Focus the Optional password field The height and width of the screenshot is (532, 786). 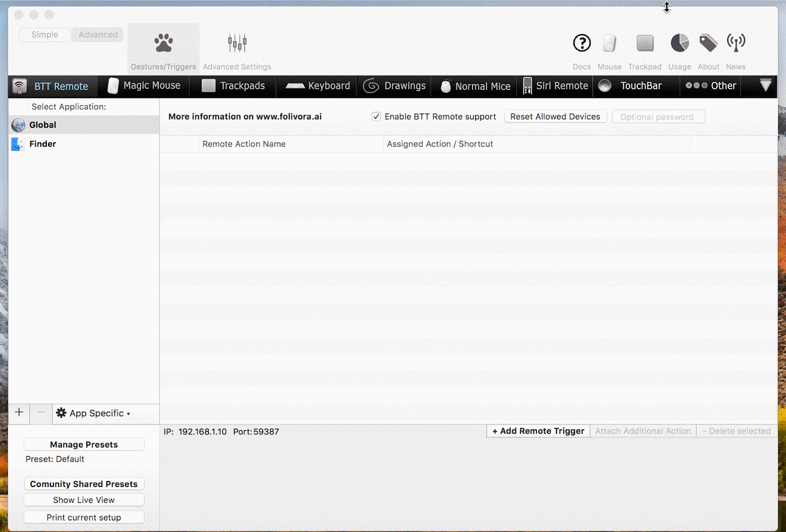pos(658,117)
